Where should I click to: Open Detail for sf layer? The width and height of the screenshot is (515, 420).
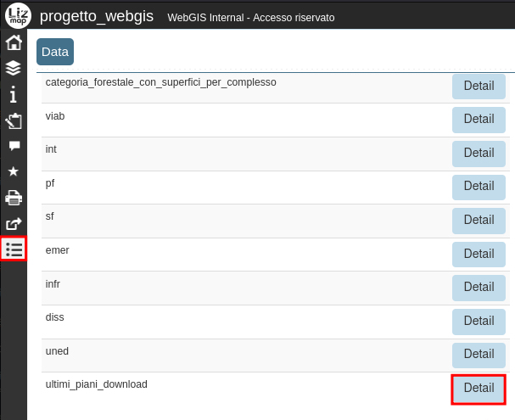pos(479,221)
